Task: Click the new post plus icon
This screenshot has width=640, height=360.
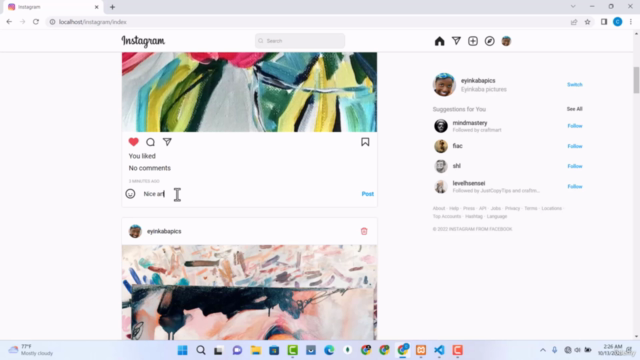Action: pyautogui.click(x=473, y=41)
